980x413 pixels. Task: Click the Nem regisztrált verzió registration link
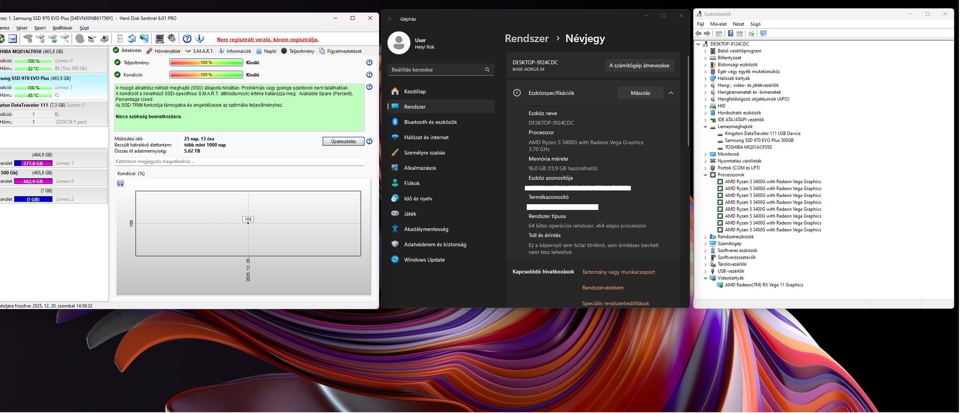(x=268, y=40)
